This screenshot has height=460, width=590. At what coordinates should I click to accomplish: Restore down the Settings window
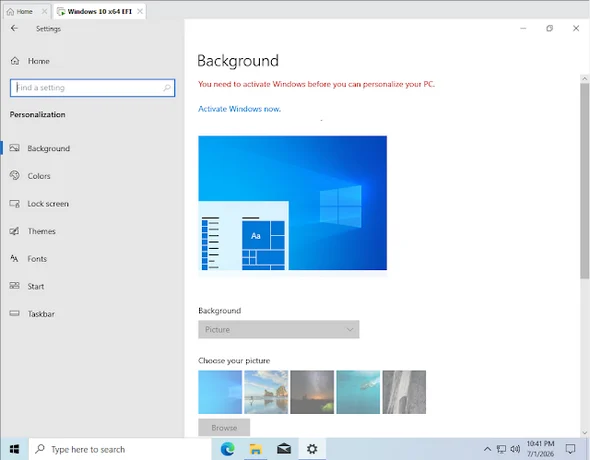(x=549, y=28)
